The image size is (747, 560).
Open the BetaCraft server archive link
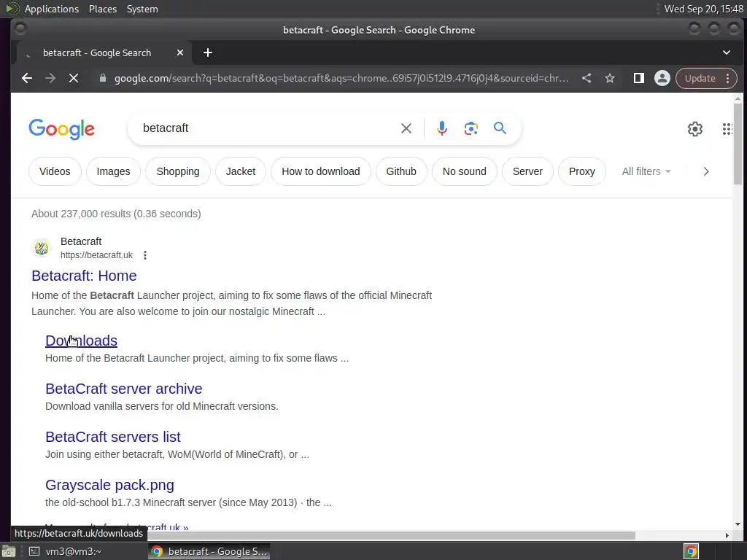pos(124,389)
